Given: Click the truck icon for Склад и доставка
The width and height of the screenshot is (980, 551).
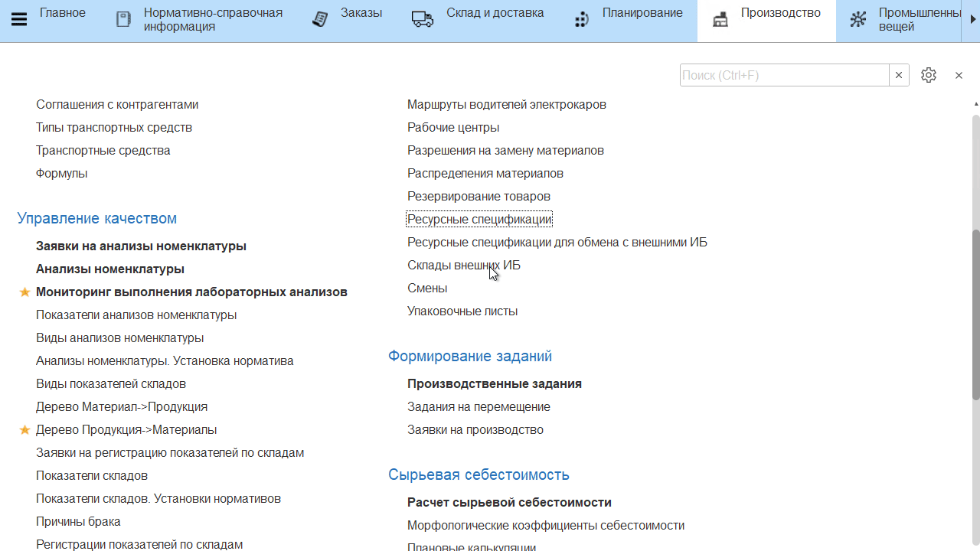Looking at the screenshot, I should tap(422, 20).
